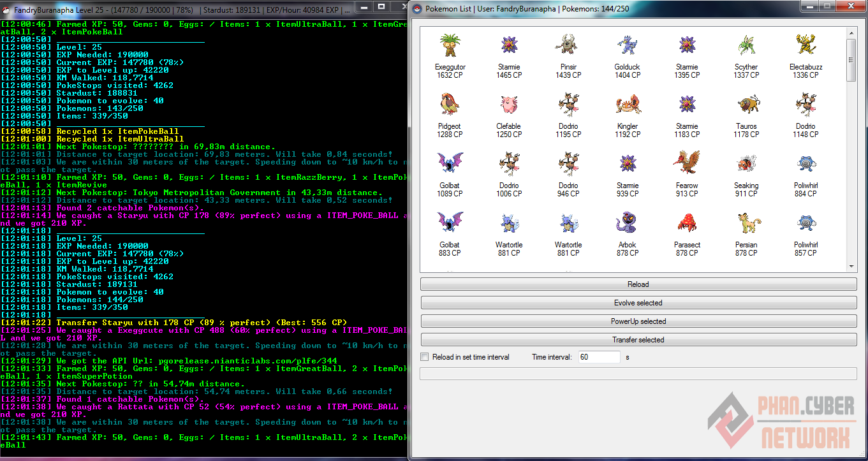Click the list scrollbar down arrow

click(851, 267)
